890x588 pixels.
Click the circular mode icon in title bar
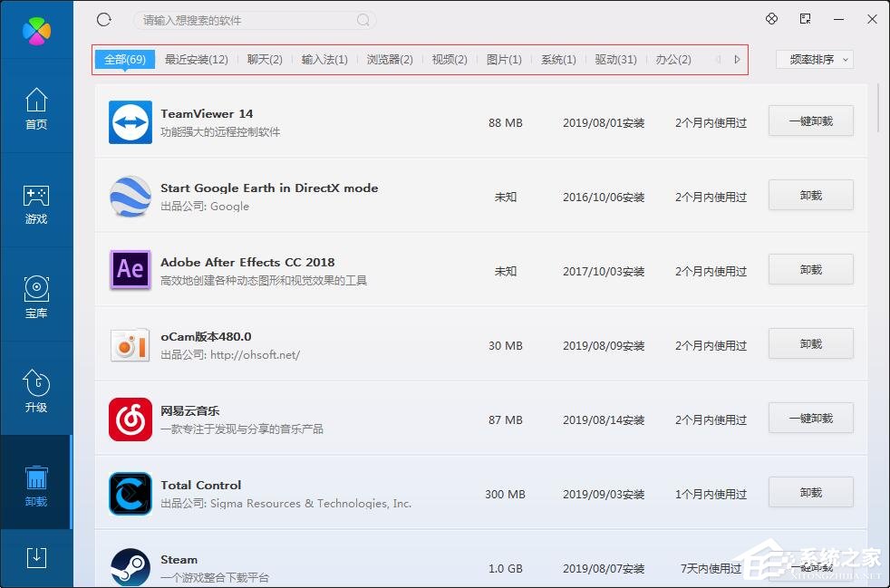(x=771, y=18)
